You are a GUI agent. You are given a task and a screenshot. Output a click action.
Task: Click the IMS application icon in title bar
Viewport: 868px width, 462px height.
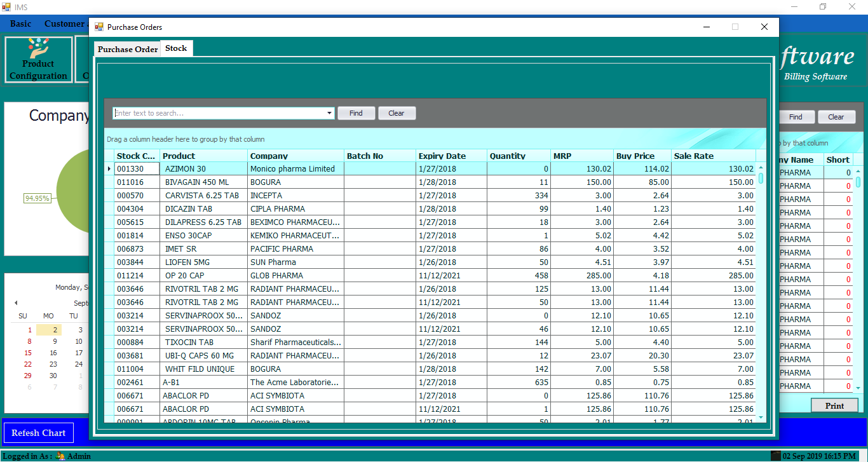click(x=6, y=6)
